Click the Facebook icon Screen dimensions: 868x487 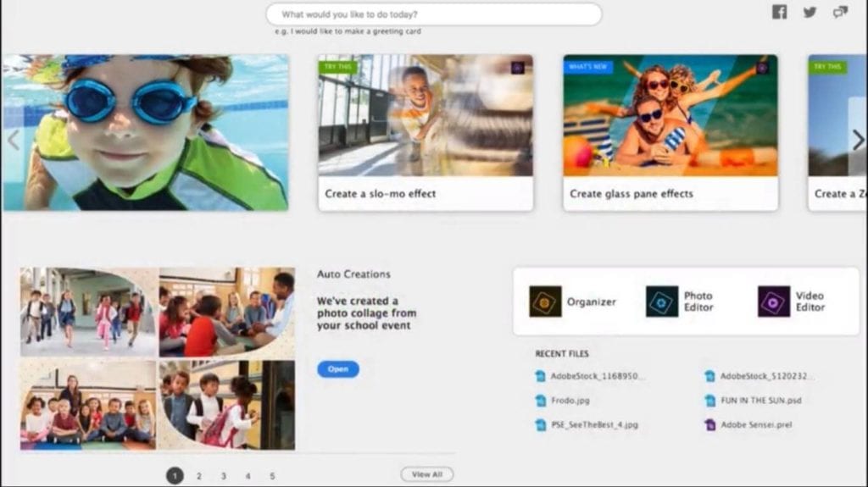click(x=779, y=12)
